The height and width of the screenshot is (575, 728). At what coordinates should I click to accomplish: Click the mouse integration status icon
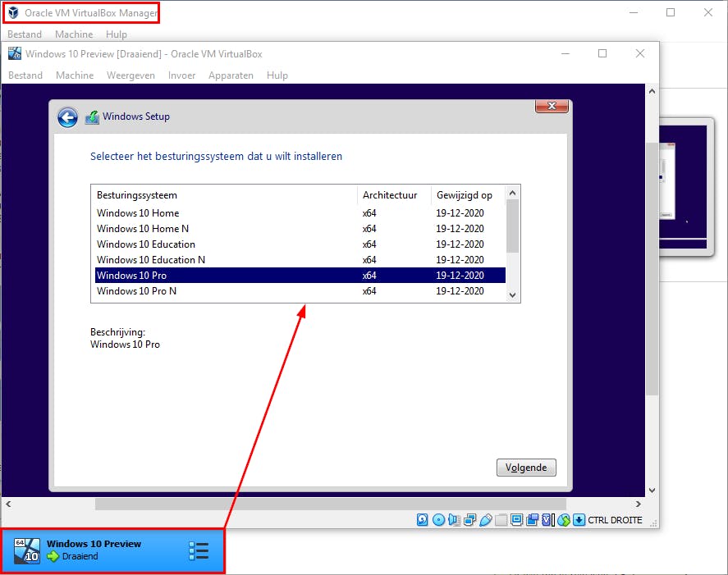point(564,520)
